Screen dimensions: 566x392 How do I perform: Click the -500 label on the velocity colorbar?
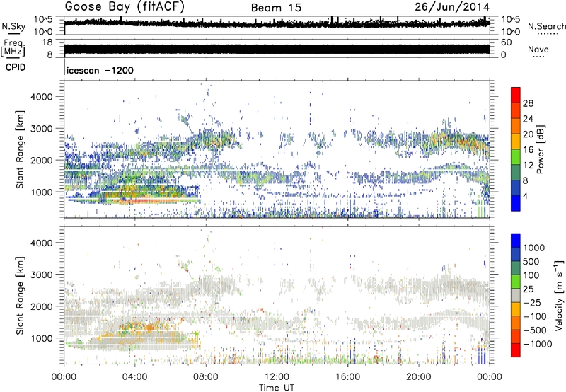tap(534, 330)
